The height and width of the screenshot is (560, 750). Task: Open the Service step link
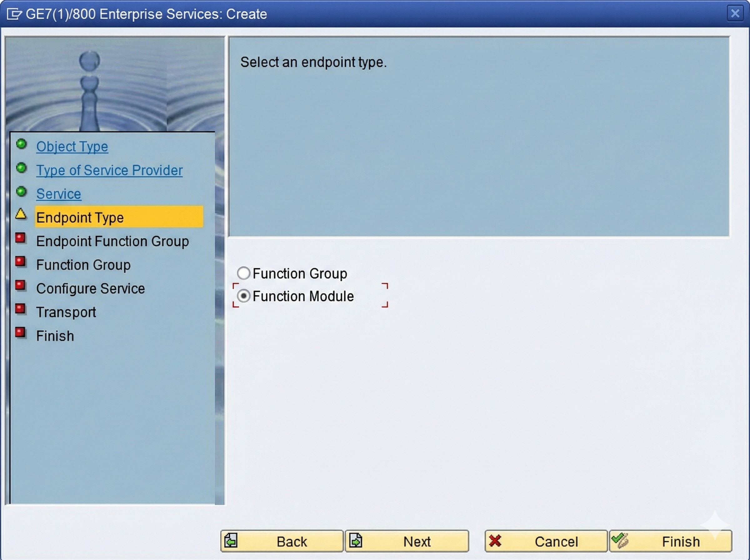click(59, 194)
